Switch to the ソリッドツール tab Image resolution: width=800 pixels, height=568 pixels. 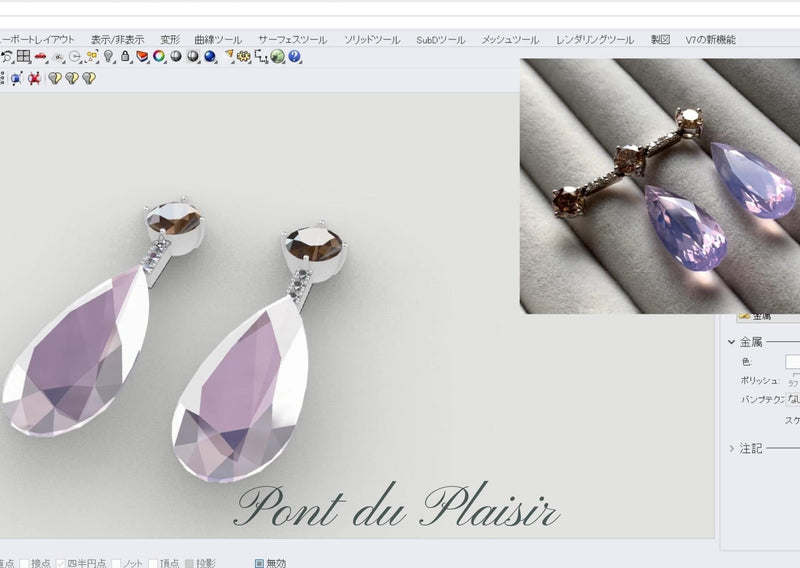click(x=372, y=40)
